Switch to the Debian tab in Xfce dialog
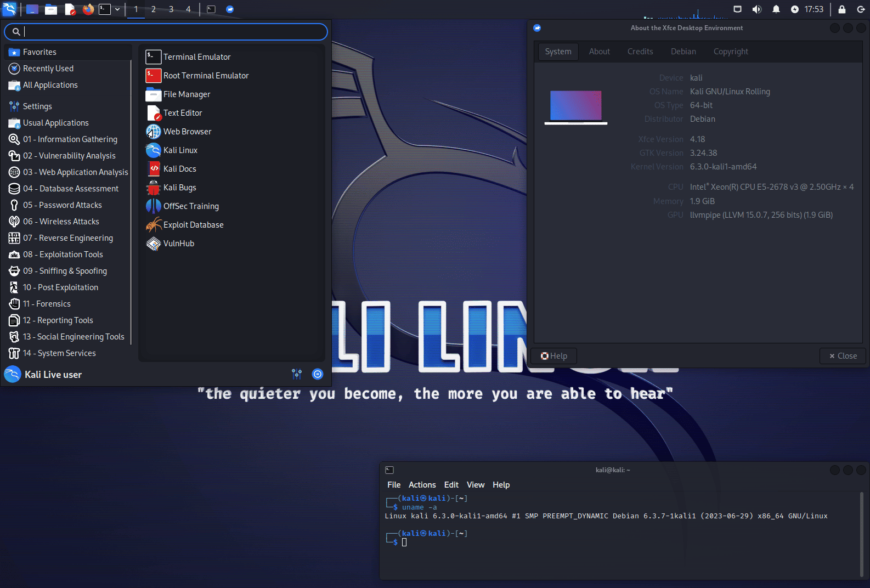The image size is (870, 588). 683,52
